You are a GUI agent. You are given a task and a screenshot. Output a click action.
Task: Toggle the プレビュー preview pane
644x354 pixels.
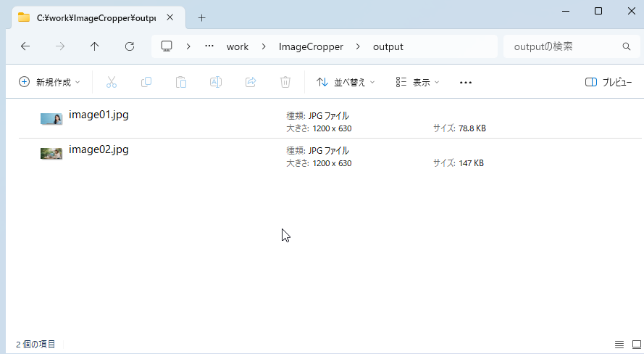coord(608,83)
